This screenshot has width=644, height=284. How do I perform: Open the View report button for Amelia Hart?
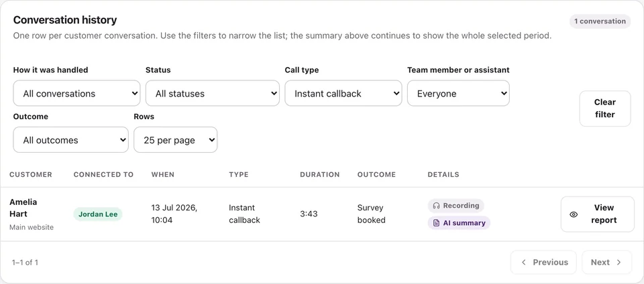click(x=598, y=214)
